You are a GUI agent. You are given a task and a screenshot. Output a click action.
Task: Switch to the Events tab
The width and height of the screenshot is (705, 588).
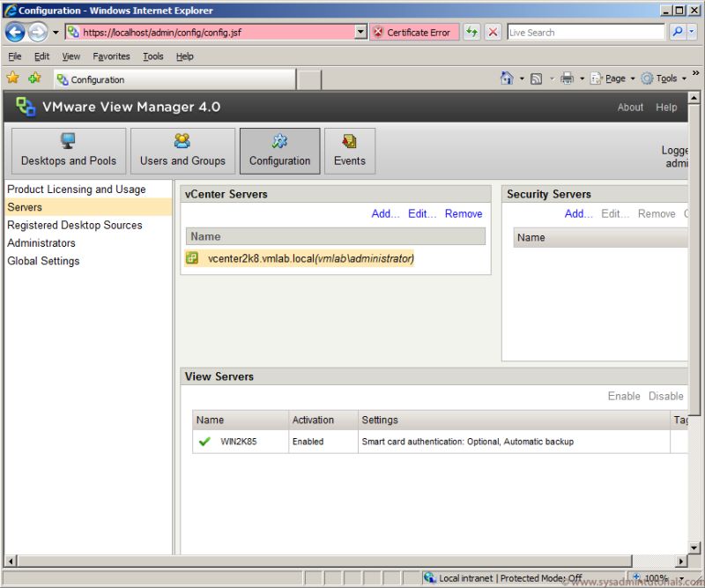350,150
